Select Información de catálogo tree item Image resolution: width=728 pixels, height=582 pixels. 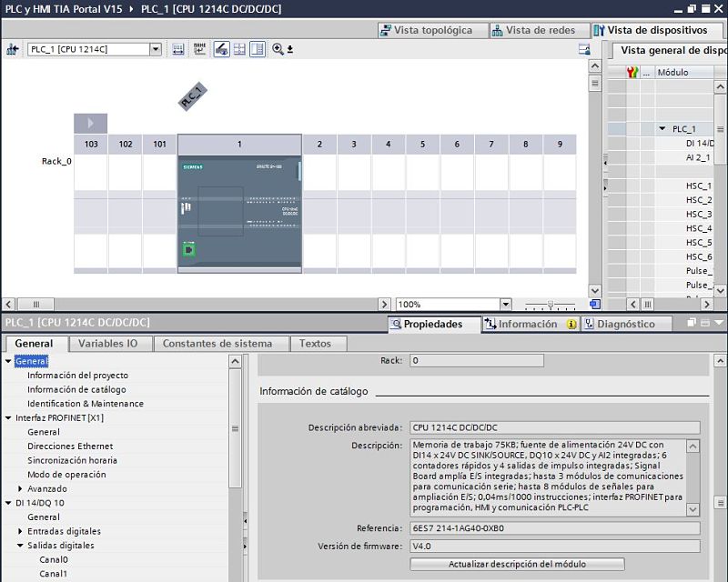(x=76, y=389)
